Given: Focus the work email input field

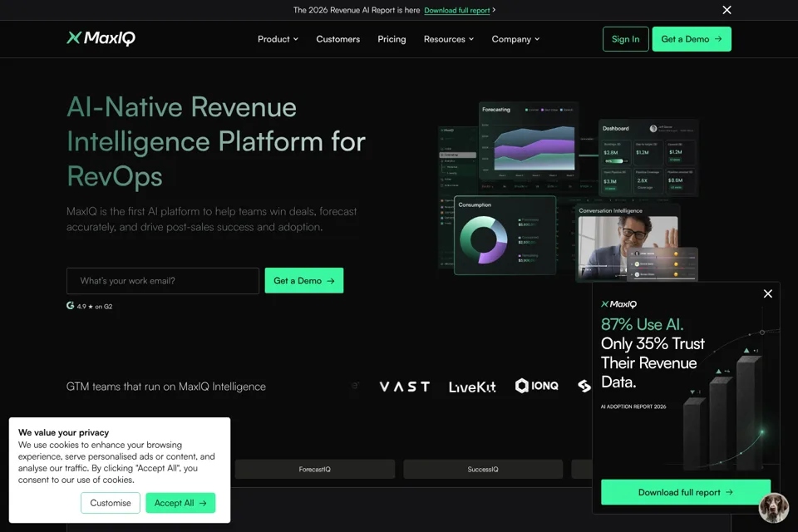Looking at the screenshot, I should pos(163,281).
